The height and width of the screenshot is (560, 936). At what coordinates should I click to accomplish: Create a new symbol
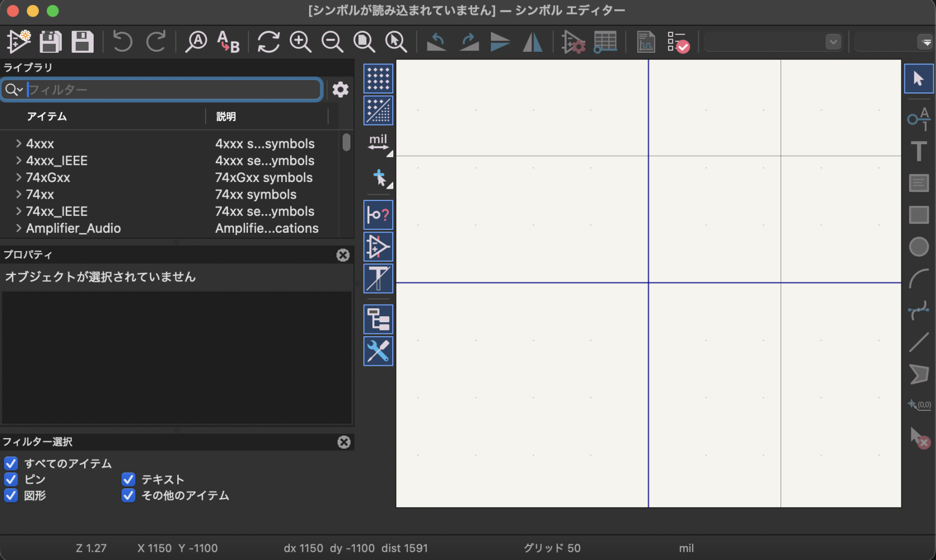pos(19,42)
